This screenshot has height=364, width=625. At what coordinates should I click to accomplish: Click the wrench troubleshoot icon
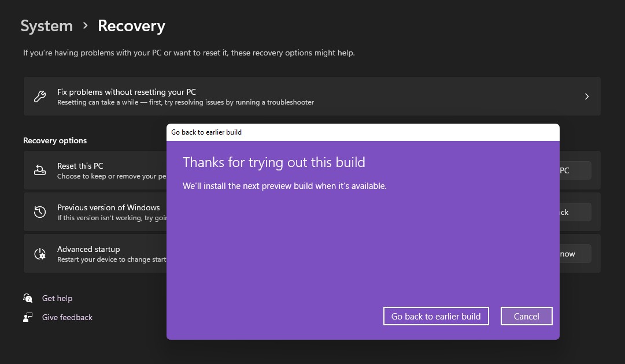40,96
